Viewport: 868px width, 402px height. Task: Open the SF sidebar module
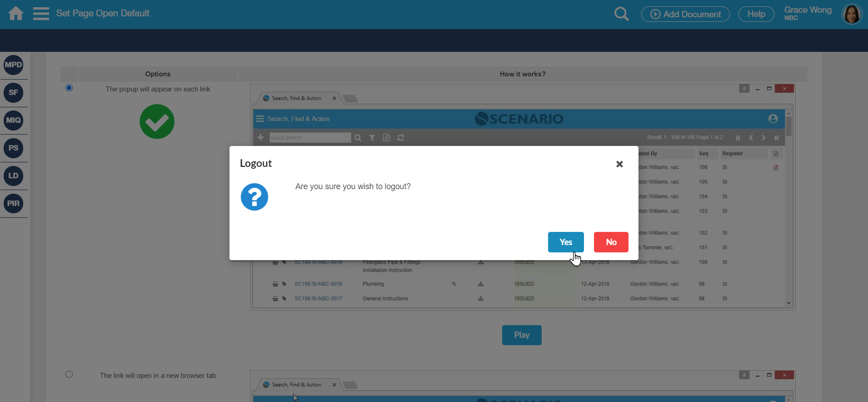pyautogui.click(x=14, y=93)
